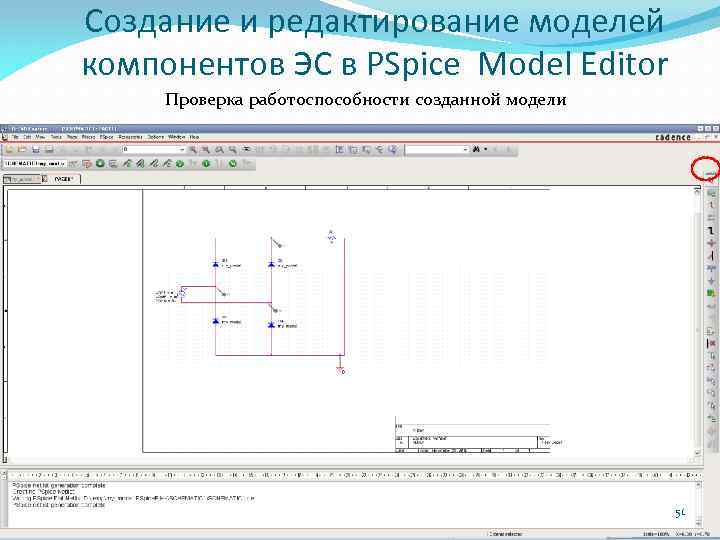Select the second probe marker icon

point(140,163)
